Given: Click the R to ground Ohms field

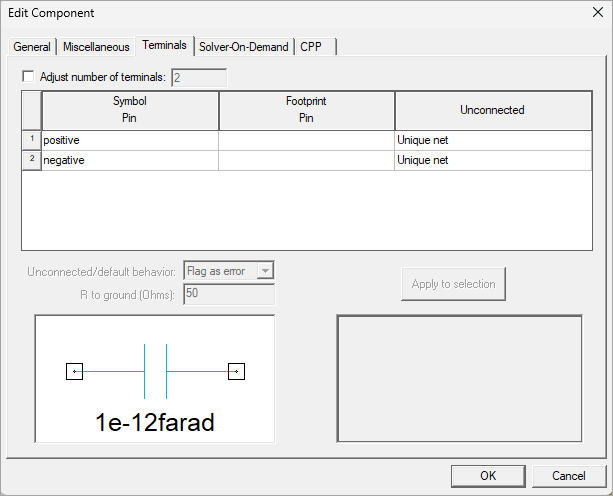Looking at the screenshot, I should [x=229, y=294].
